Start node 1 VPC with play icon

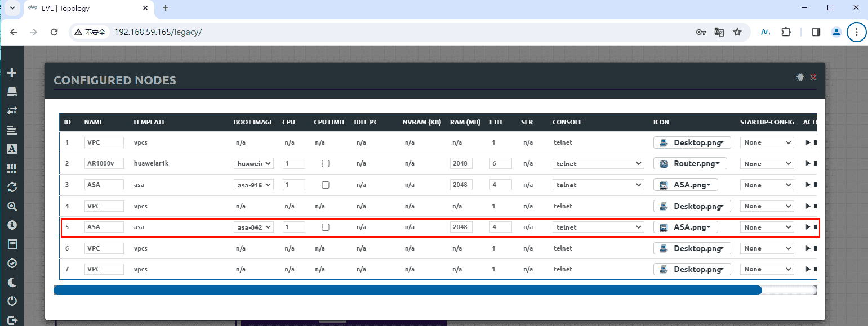point(808,143)
